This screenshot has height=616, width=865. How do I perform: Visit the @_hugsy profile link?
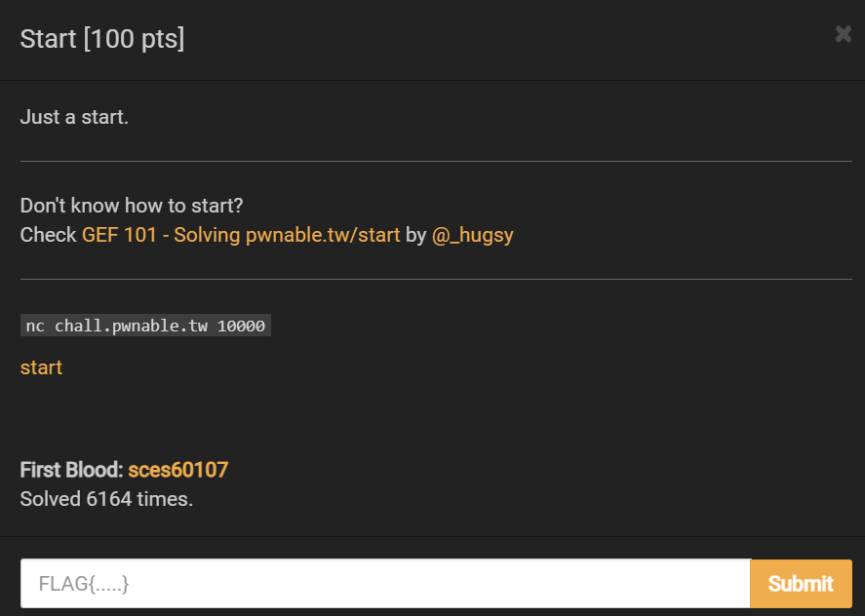[472, 236]
